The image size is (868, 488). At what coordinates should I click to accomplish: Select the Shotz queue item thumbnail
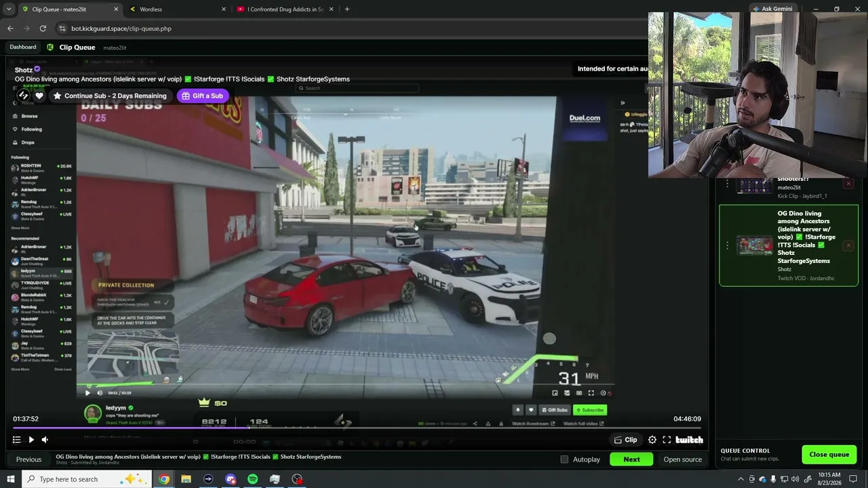pyautogui.click(x=755, y=245)
